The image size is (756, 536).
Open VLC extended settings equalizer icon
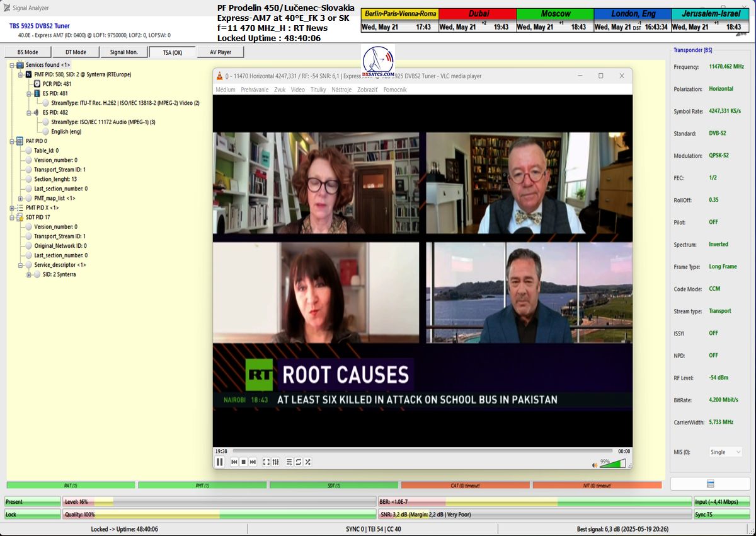276,462
